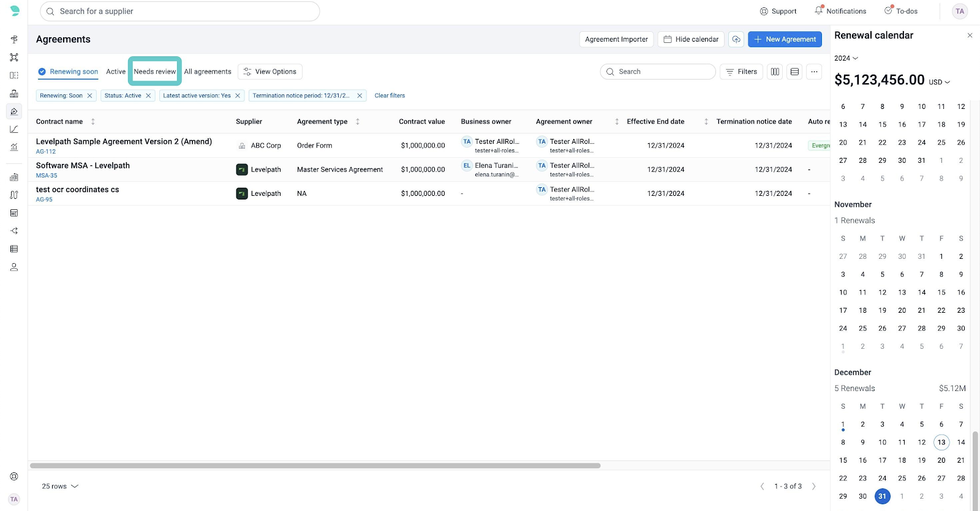Viewport: 980px width, 511px height.
Task: Click the row density icon
Action: click(794, 72)
